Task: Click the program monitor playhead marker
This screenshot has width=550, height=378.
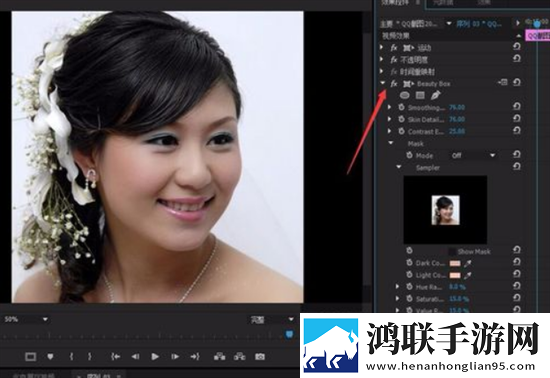Action: [x=289, y=334]
